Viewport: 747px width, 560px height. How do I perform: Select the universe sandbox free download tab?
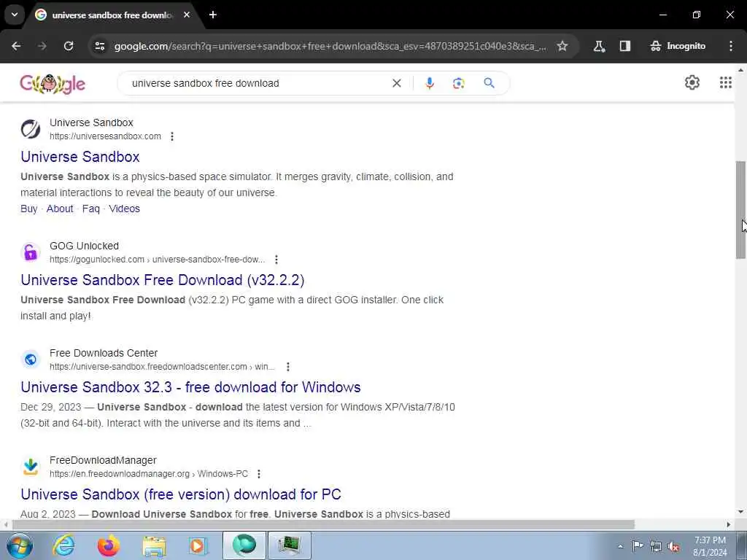(113, 15)
